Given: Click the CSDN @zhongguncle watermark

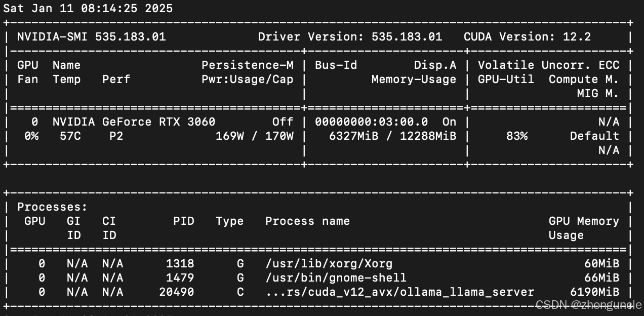Looking at the screenshot, I should tap(588, 305).
